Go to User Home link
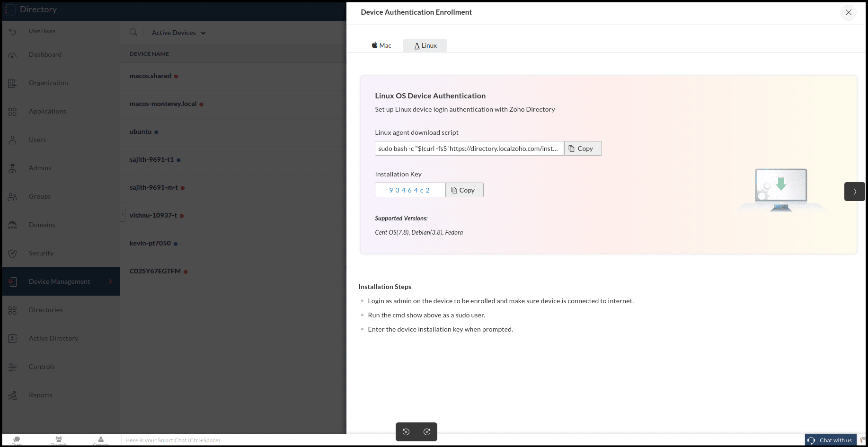The image size is (868, 447). point(42,31)
